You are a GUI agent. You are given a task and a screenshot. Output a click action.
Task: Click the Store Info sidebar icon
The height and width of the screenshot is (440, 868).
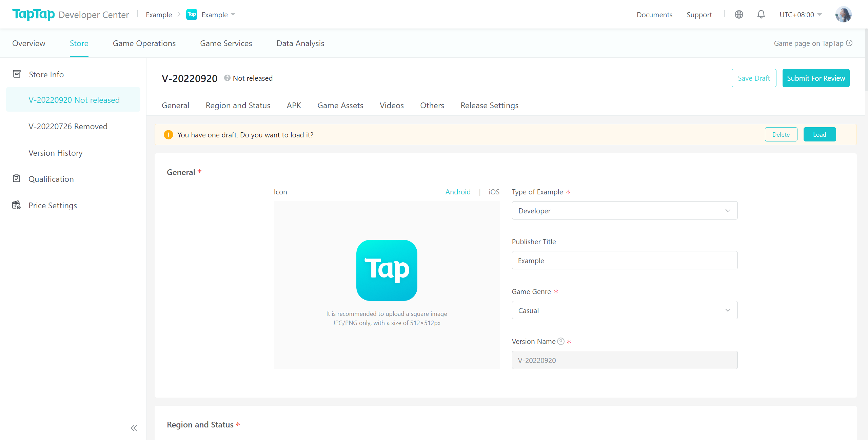17,74
